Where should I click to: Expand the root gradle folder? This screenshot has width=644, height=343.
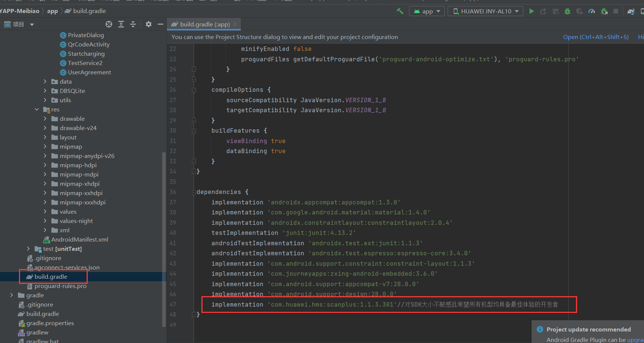(x=12, y=295)
